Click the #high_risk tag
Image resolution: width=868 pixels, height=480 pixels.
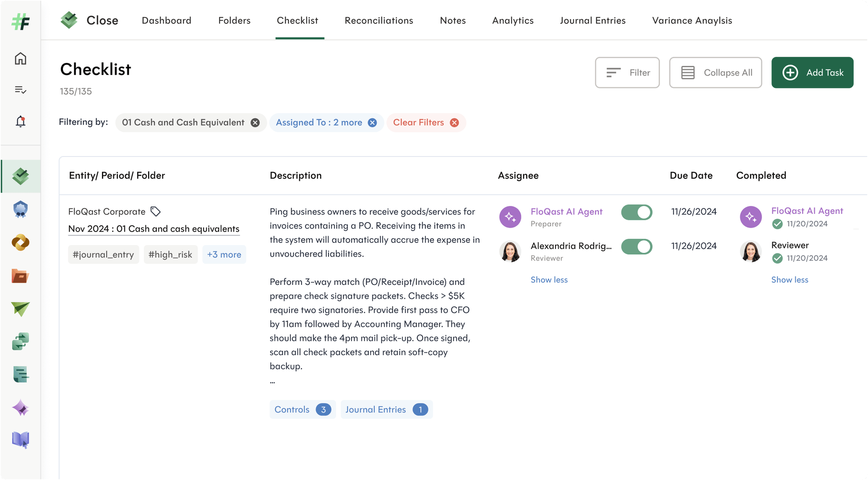pos(170,255)
